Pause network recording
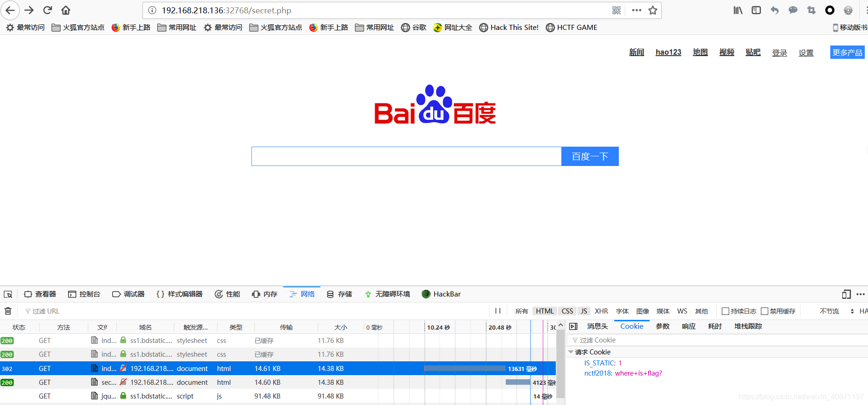 coord(498,311)
